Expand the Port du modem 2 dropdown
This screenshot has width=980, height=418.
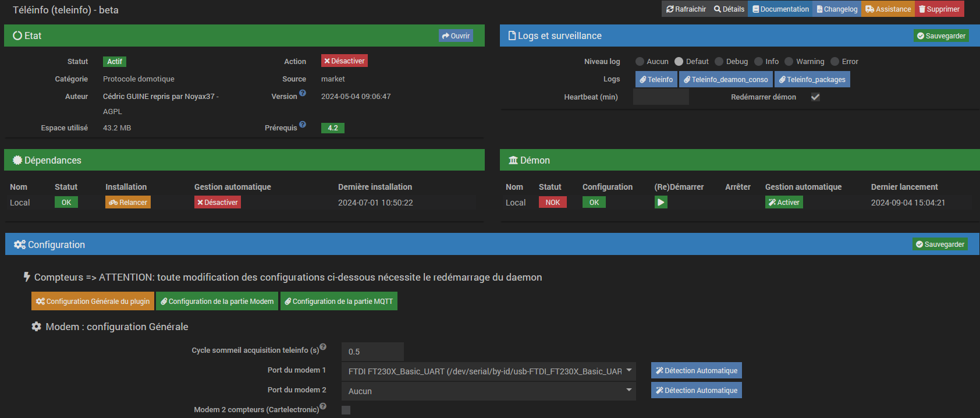(488, 391)
